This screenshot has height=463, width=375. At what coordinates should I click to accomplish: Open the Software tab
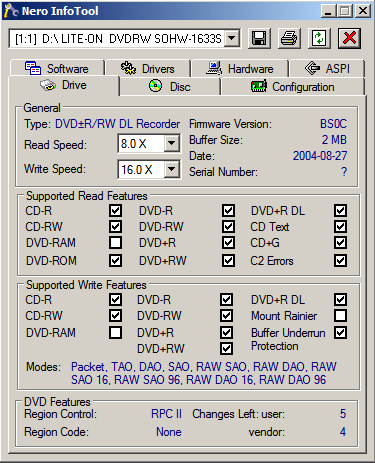click(x=57, y=69)
